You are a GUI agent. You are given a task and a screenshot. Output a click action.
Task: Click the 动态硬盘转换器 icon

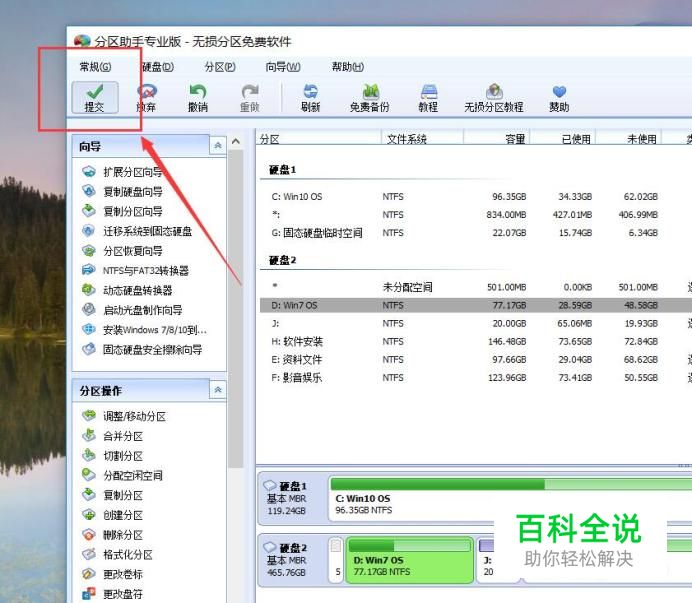click(x=89, y=290)
